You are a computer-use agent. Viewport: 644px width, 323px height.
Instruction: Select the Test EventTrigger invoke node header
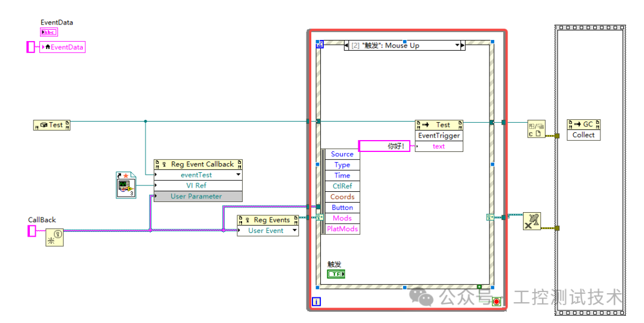point(439,125)
